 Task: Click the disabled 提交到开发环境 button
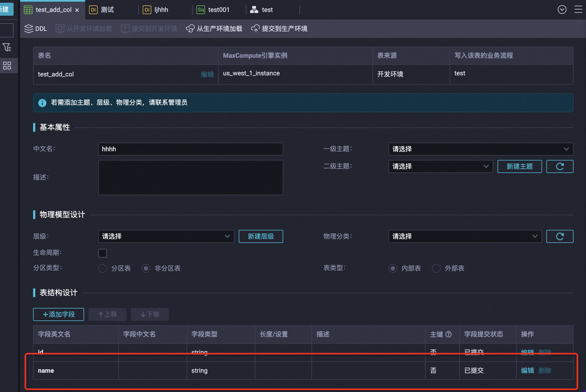(x=149, y=28)
